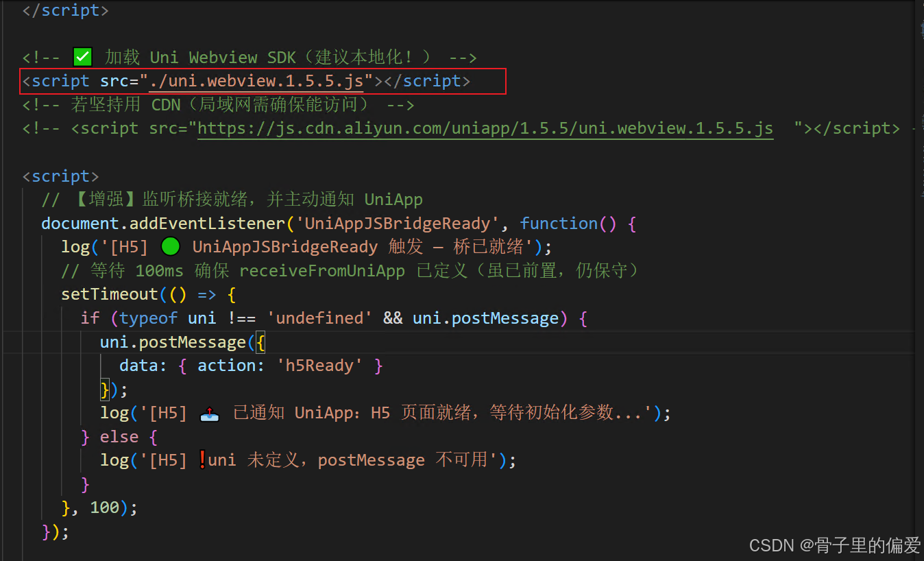This screenshot has width=924, height=561.
Task: Click the red exclamation mark before 'uni 未定义'
Action: pos(202,460)
